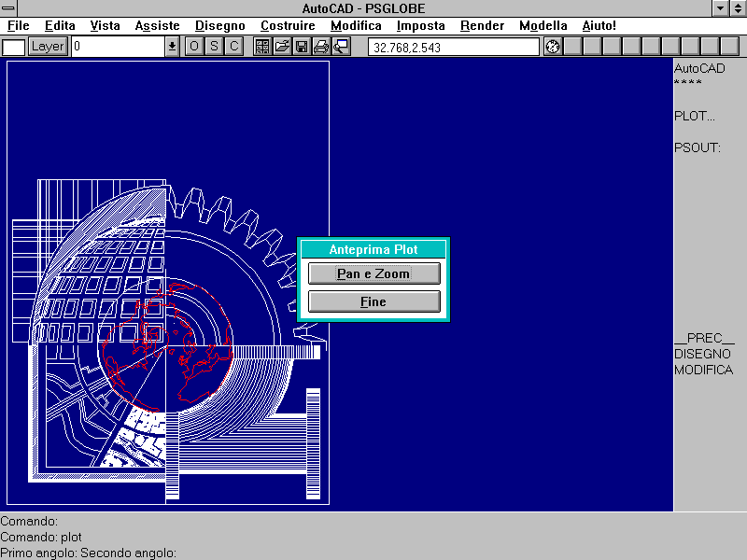Click the "AutoCAD - PSGLOBE" window title
The width and height of the screenshot is (747, 560).
coord(363,8)
